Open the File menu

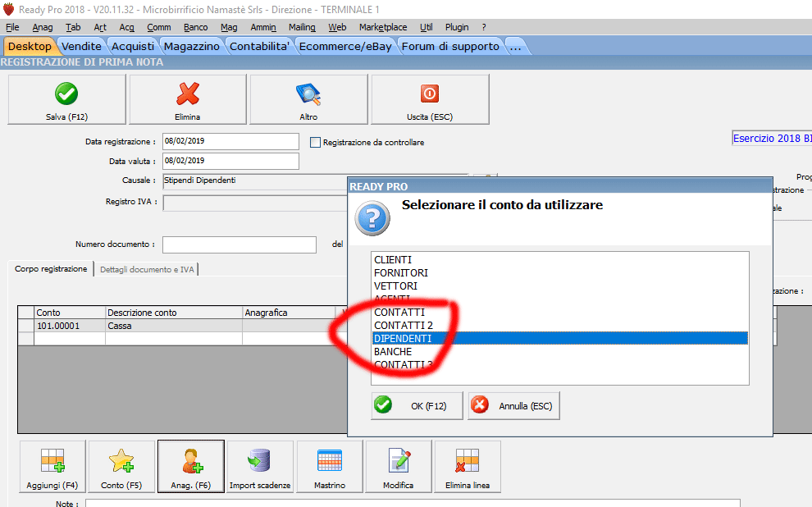(12, 27)
